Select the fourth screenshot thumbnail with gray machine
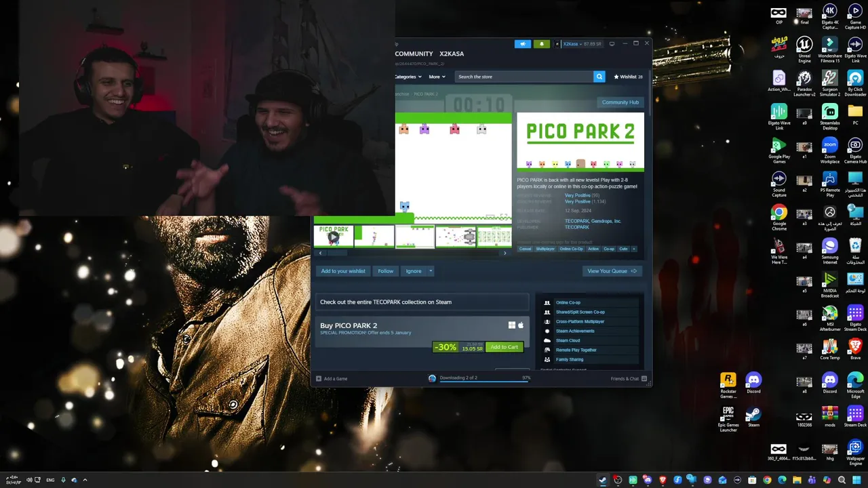This screenshot has width=868, height=488. pos(456,237)
